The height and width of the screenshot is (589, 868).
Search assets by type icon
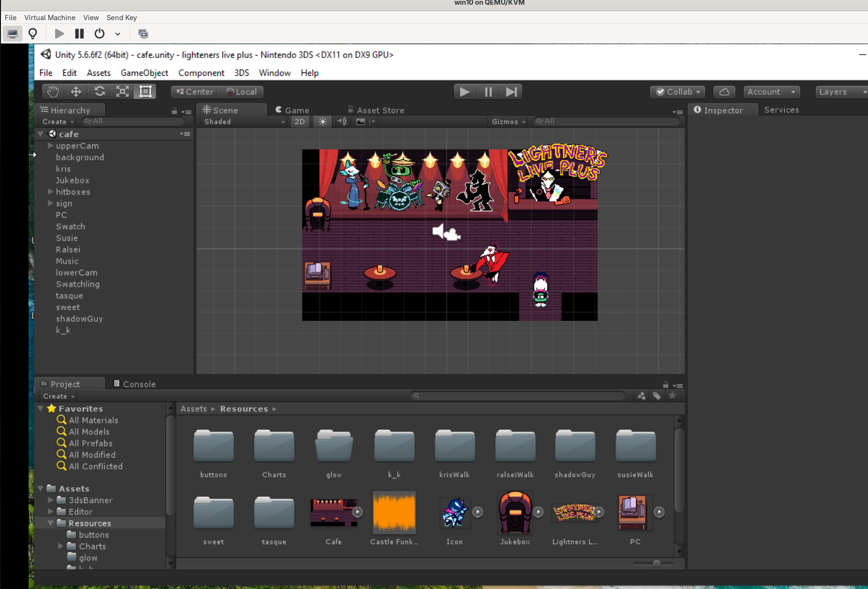point(641,396)
